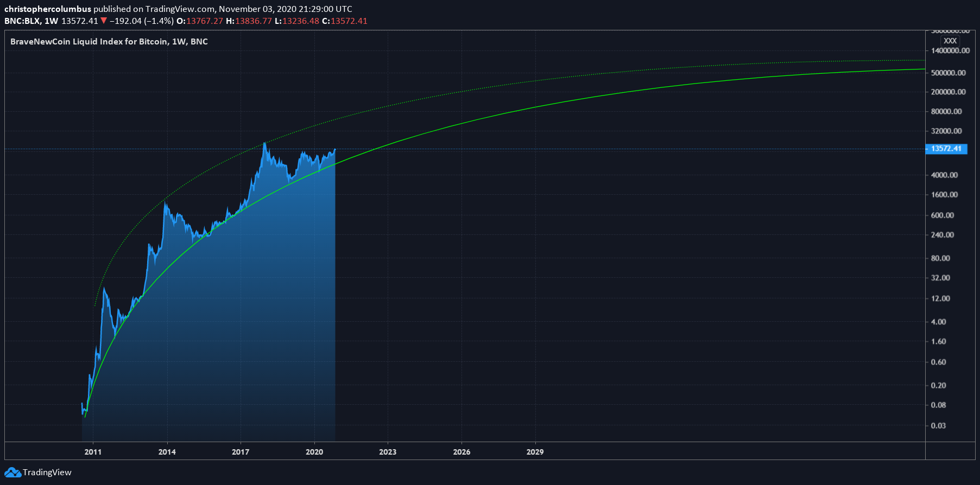This screenshot has width=980, height=485.
Task: Click the 1600.00 price scale label
Action: point(945,195)
